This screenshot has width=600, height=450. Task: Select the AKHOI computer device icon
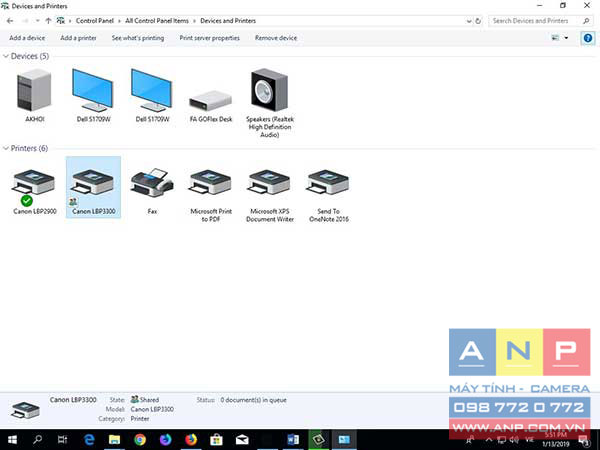pyautogui.click(x=34, y=91)
